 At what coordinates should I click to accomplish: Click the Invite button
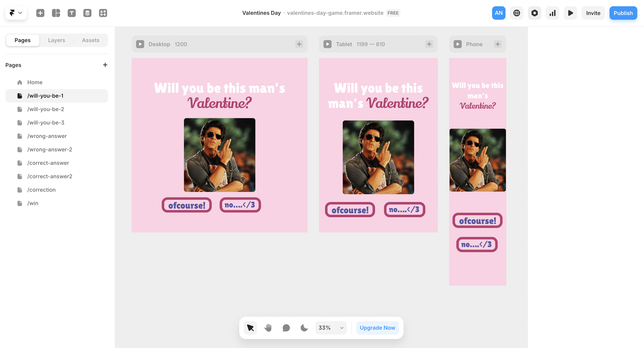tap(593, 13)
